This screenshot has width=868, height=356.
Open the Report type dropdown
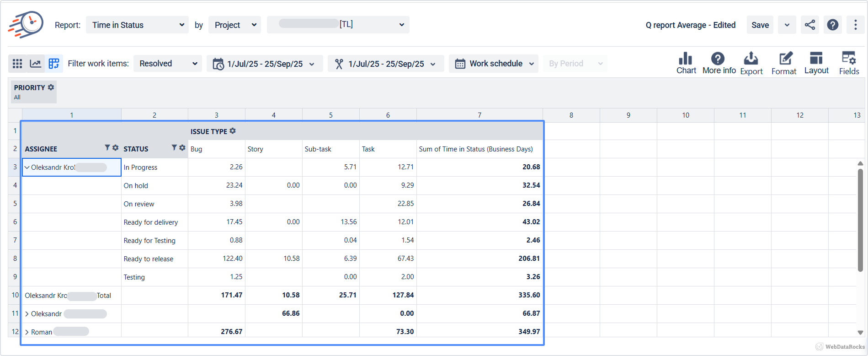137,25
